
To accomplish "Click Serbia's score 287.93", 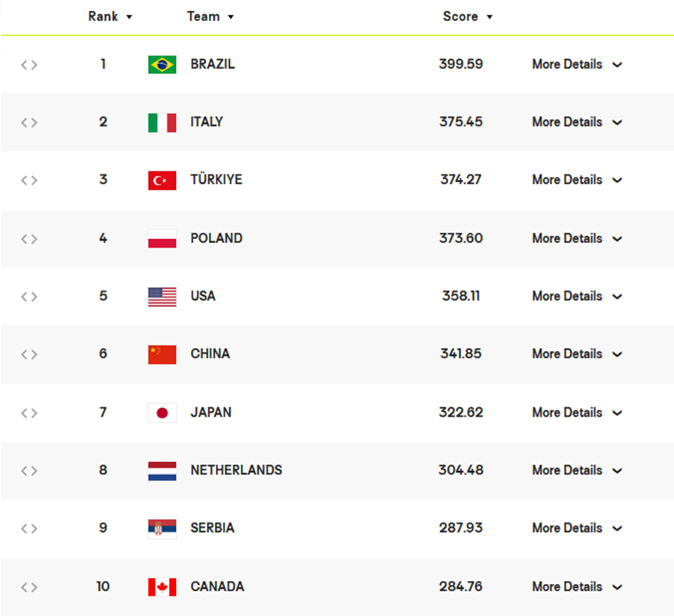I will tap(461, 529).
